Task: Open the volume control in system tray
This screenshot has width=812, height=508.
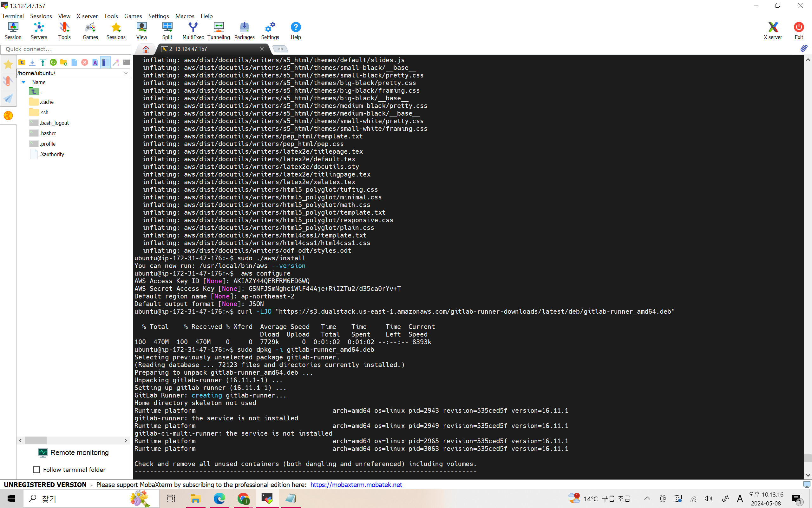Action: [x=708, y=498]
